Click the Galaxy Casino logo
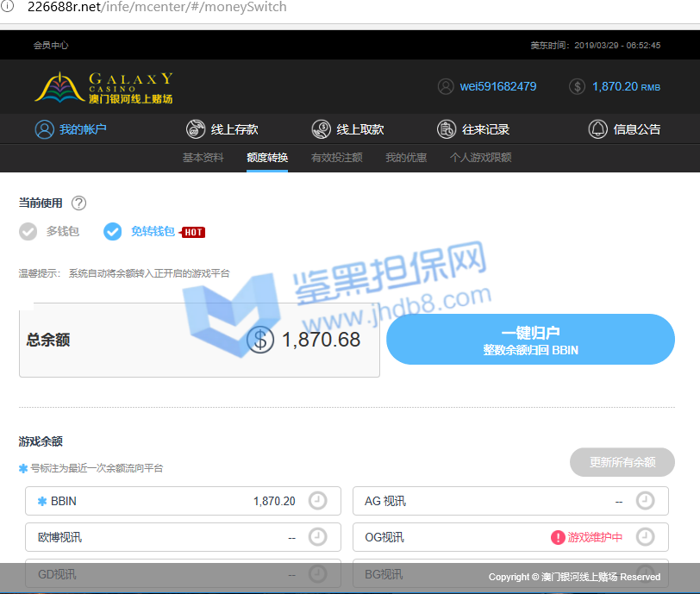The image size is (700, 594). click(x=103, y=88)
